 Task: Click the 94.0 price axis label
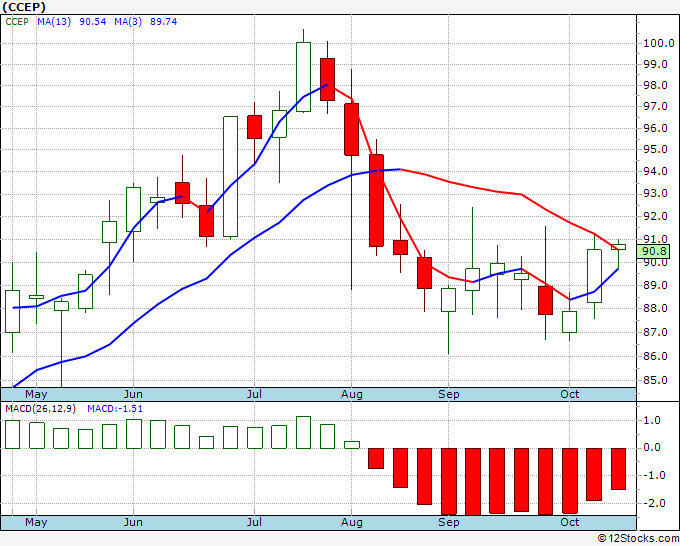(x=655, y=171)
